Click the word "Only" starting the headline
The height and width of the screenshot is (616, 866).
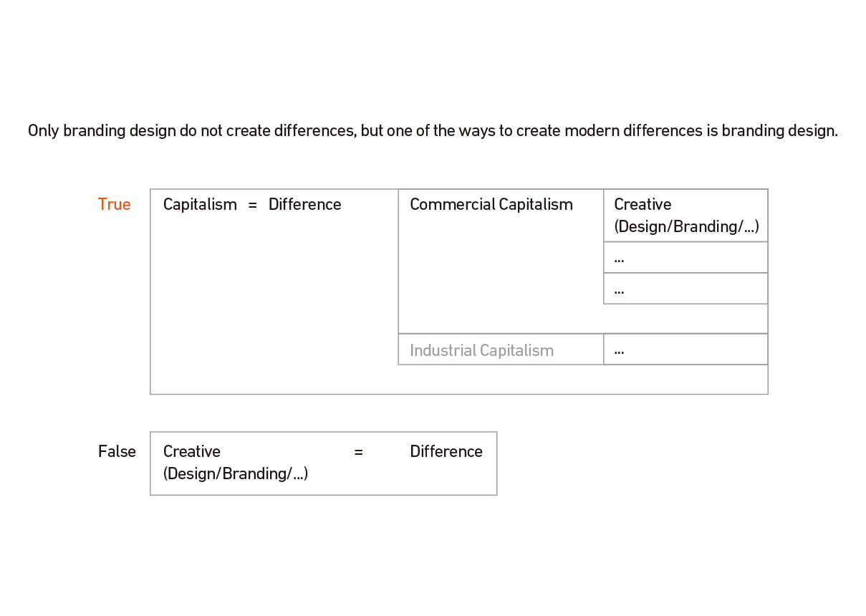(x=43, y=132)
